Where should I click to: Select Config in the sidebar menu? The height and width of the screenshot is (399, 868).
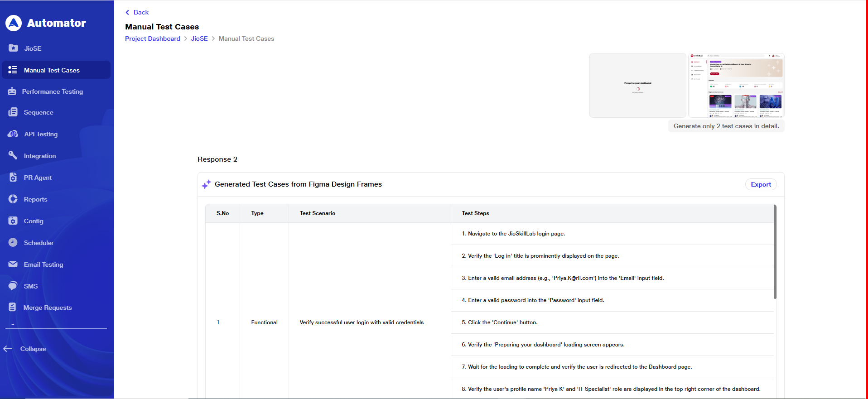[34, 221]
